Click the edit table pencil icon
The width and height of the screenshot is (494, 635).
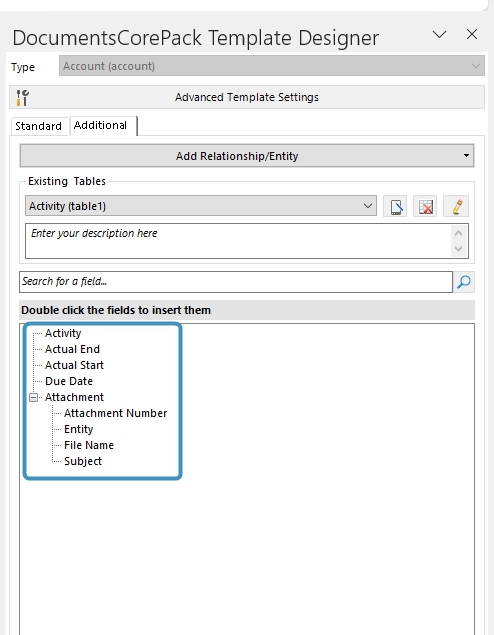pos(456,207)
